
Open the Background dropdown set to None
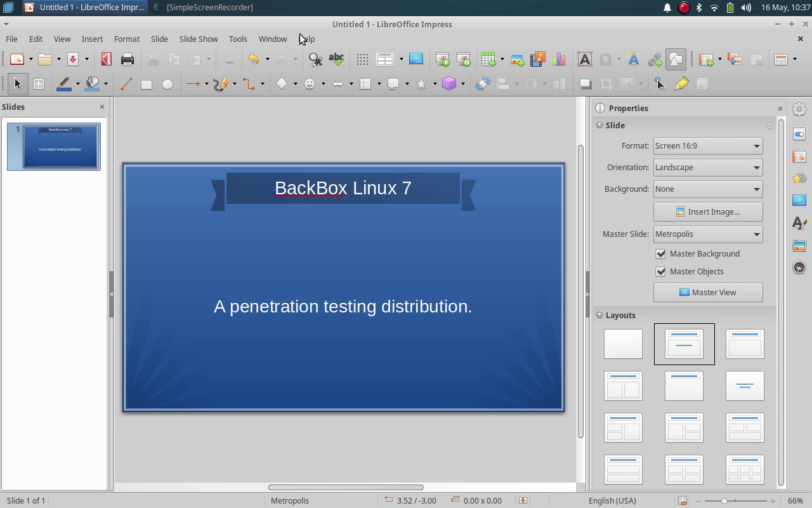pos(708,189)
